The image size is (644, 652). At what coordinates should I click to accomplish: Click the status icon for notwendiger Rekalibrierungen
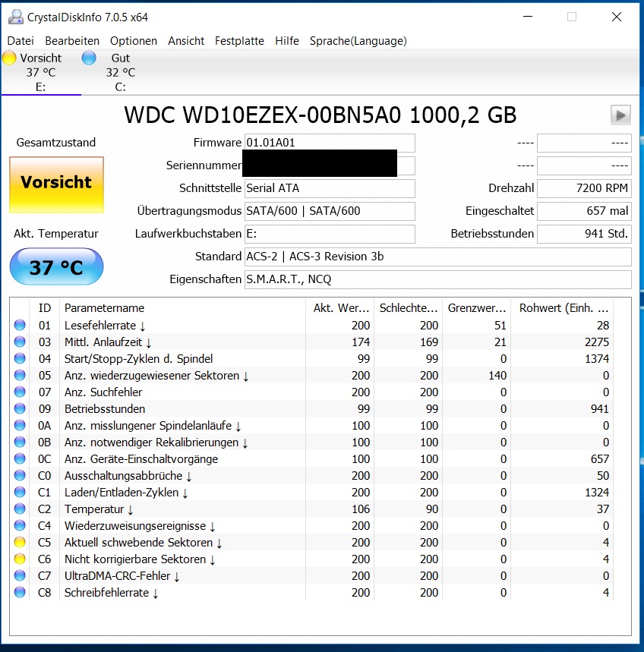tap(20, 442)
